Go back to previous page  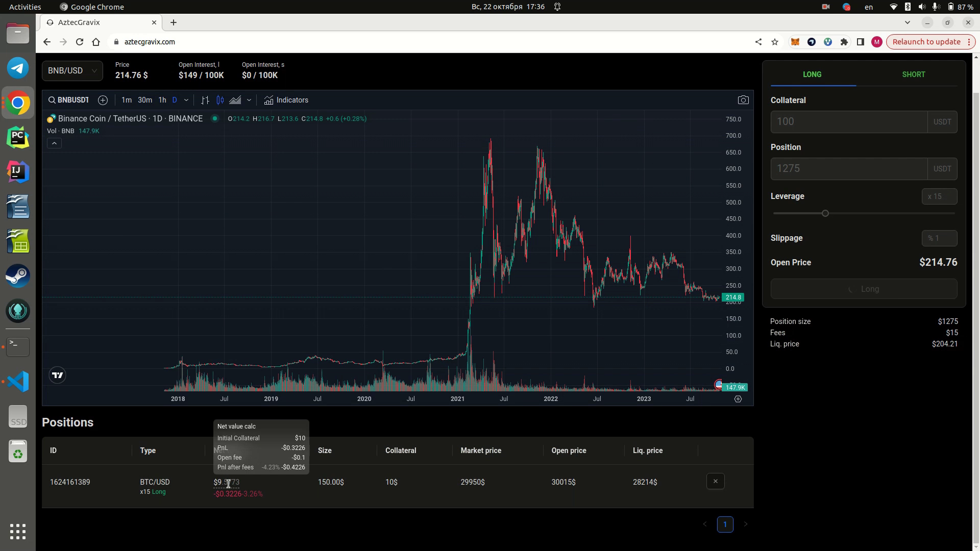pos(47,42)
